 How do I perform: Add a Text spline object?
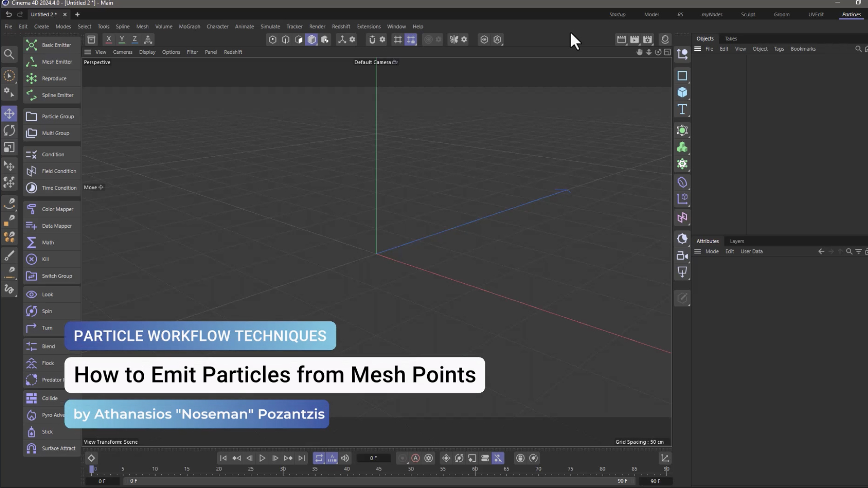682,109
